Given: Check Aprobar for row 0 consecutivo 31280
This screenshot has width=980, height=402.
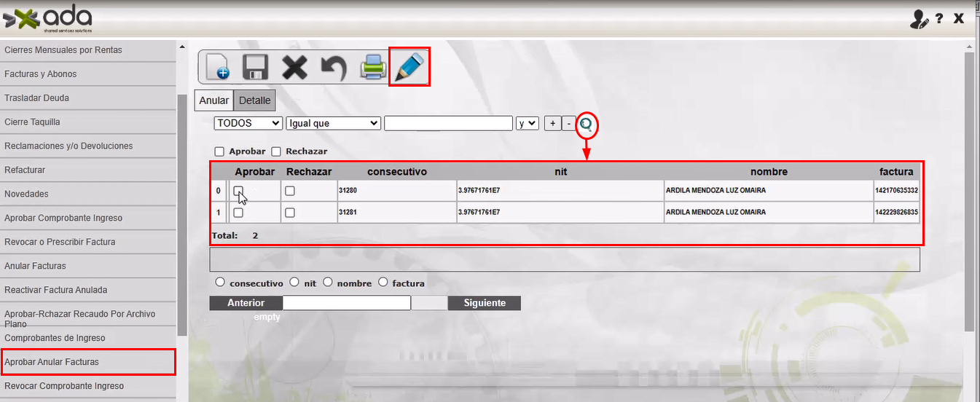Looking at the screenshot, I should pyautogui.click(x=238, y=191).
